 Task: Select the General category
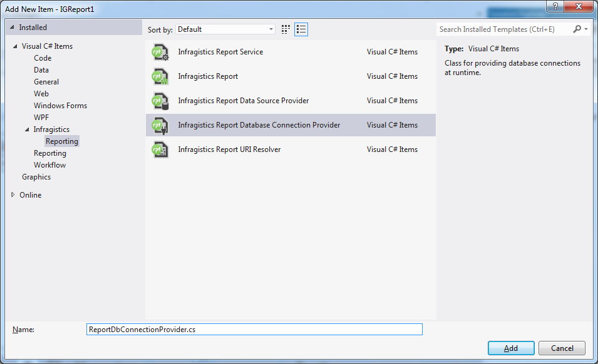46,81
